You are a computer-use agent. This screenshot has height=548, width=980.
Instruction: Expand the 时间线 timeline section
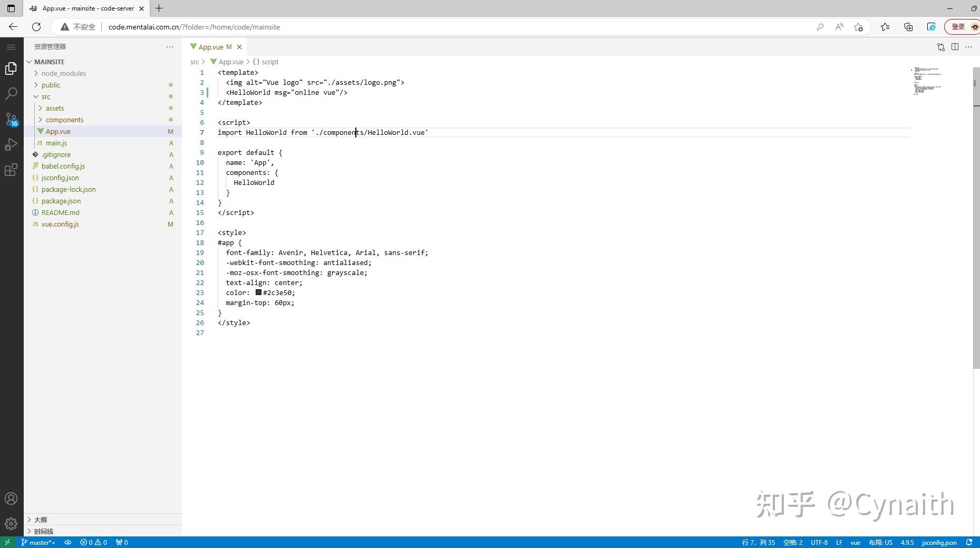103,531
